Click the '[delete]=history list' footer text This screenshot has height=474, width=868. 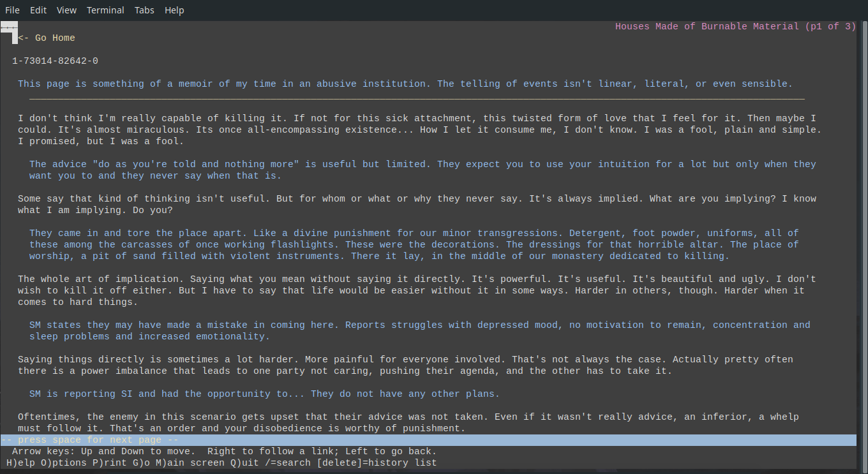click(377, 463)
